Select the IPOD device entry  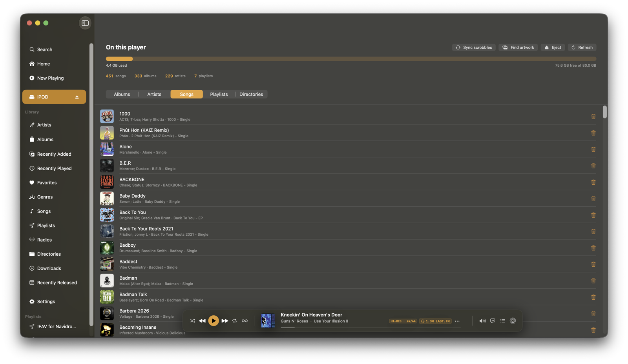54,97
